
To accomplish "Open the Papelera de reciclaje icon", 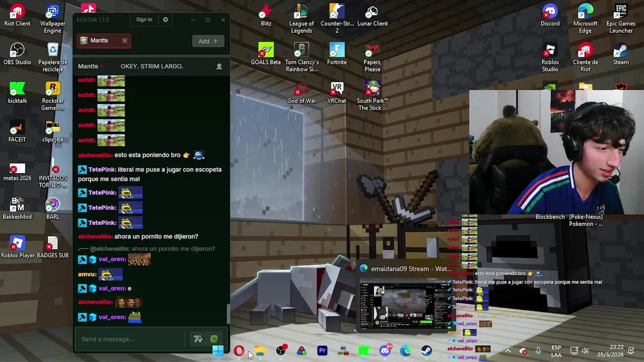I will (x=53, y=58).
